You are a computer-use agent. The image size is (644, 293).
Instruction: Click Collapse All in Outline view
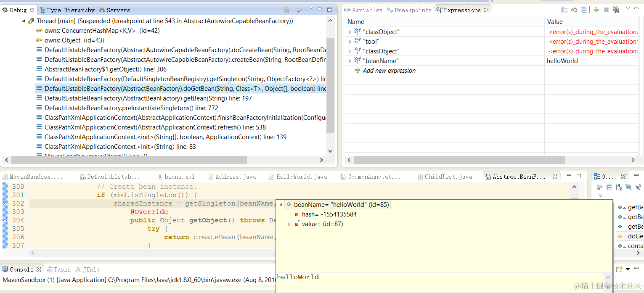[x=609, y=187]
